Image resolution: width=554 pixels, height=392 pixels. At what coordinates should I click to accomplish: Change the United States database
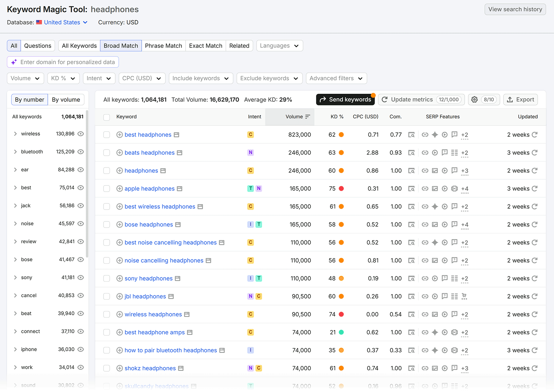pyautogui.click(x=62, y=22)
